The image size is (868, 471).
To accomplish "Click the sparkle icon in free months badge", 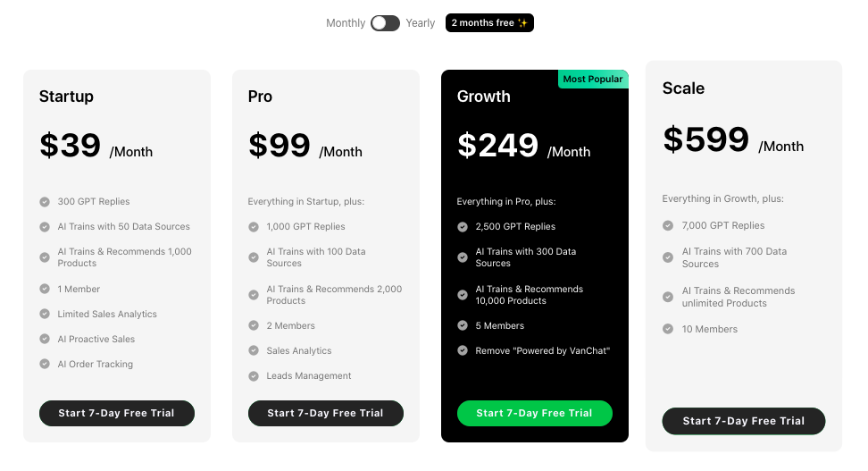I will pyautogui.click(x=523, y=23).
